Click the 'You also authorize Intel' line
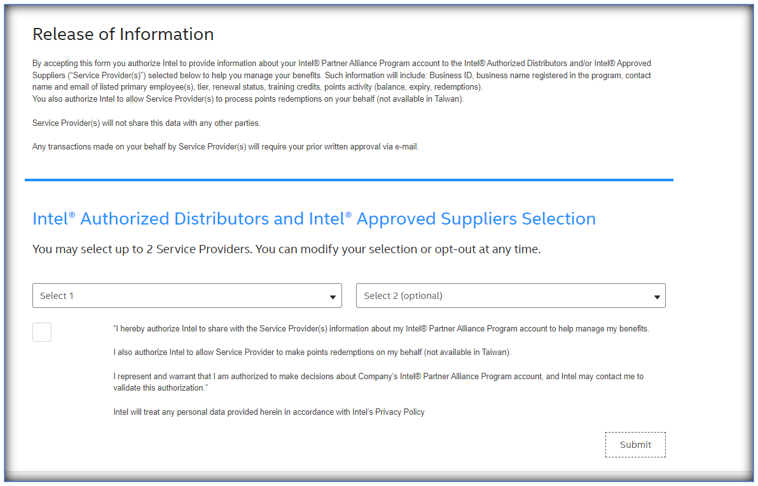The width and height of the screenshot is (758, 486). point(247,99)
